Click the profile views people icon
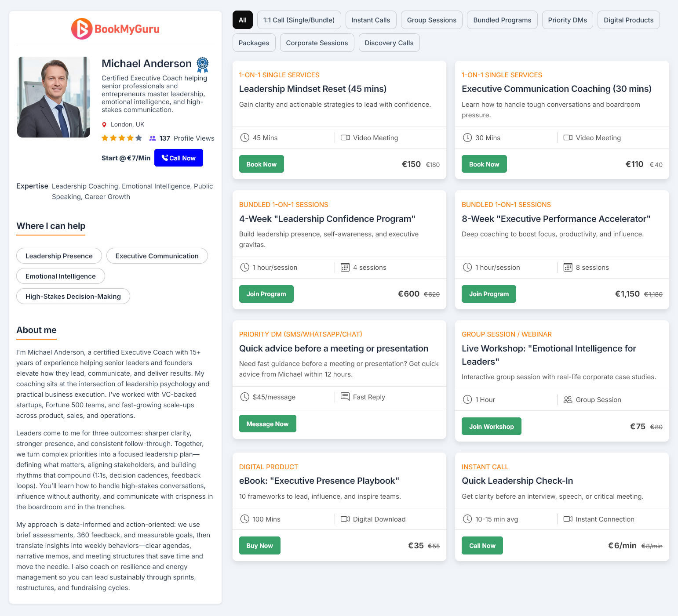The width and height of the screenshot is (678, 616). (153, 138)
